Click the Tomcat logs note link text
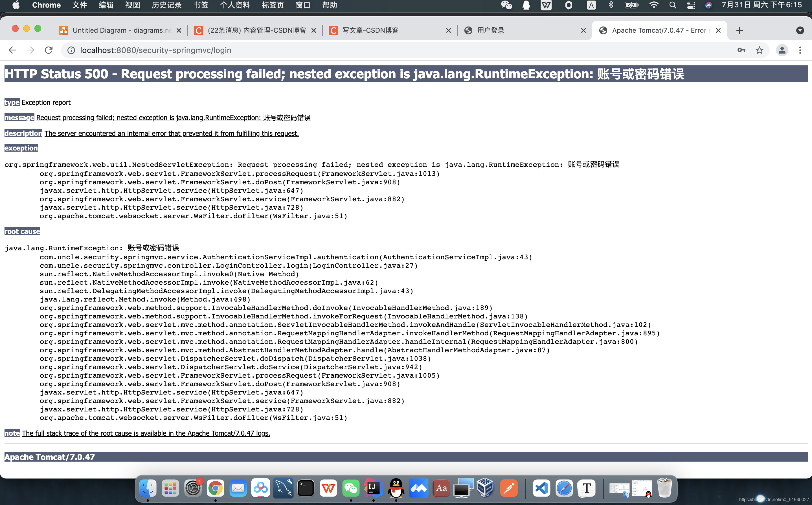The height and width of the screenshot is (505, 812). [146, 433]
